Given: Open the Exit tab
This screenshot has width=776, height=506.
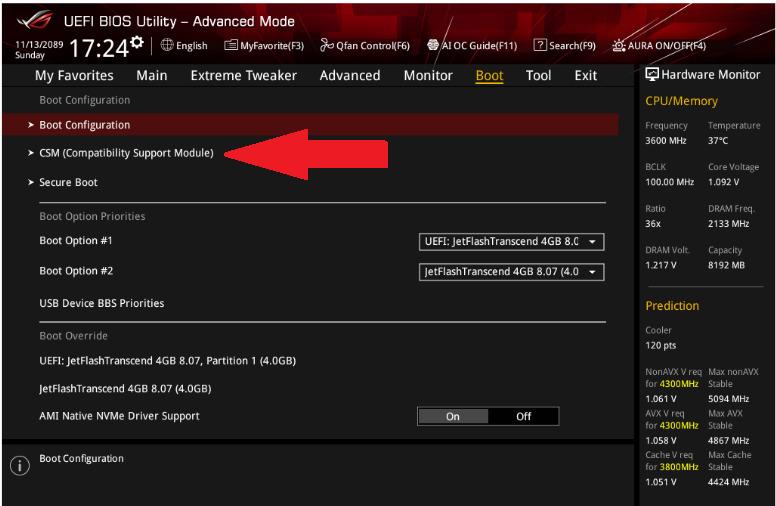Looking at the screenshot, I should [585, 75].
